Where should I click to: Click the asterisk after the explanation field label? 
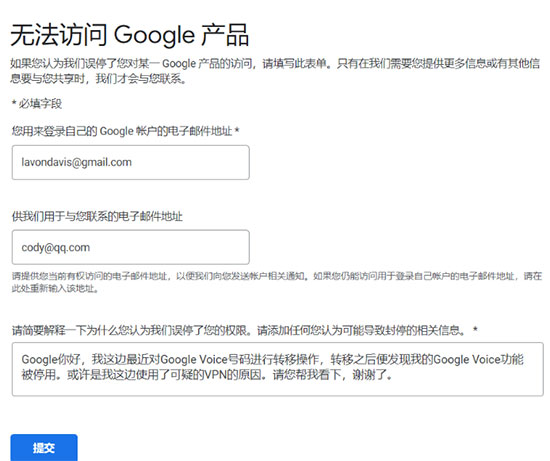[x=475, y=329]
